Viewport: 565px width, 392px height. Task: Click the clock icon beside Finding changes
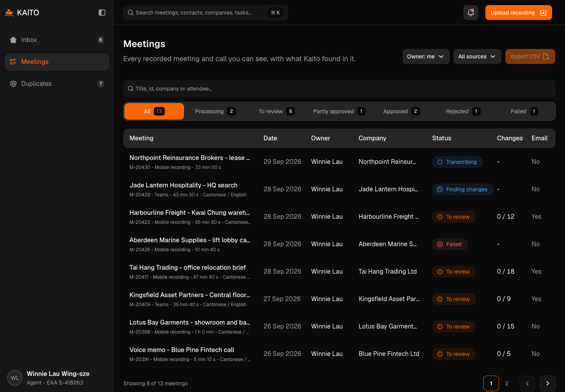pyautogui.click(x=440, y=189)
